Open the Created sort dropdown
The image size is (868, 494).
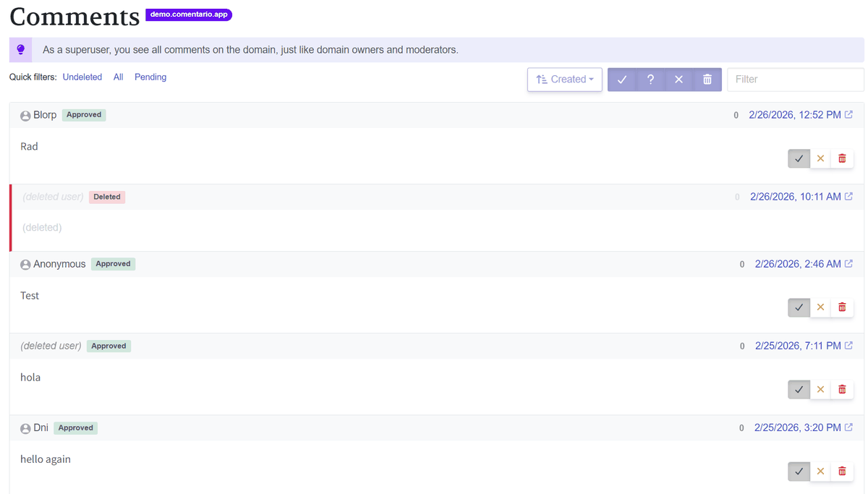565,80
